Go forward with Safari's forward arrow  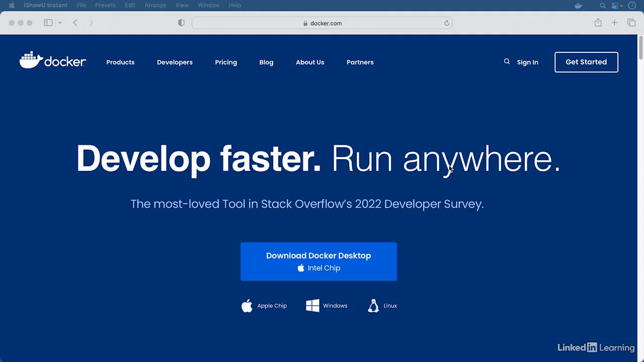click(91, 23)
